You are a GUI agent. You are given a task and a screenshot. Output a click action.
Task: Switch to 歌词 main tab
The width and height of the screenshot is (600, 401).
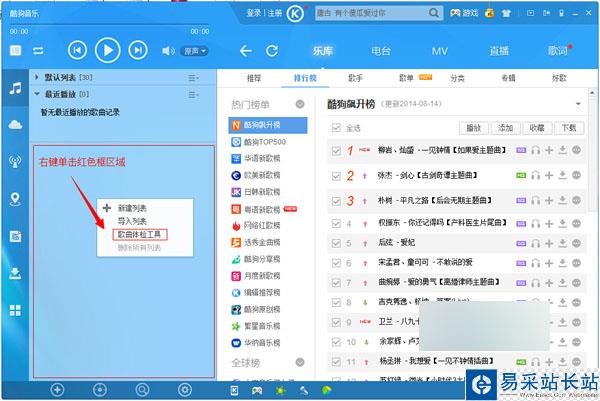[558, 51]
